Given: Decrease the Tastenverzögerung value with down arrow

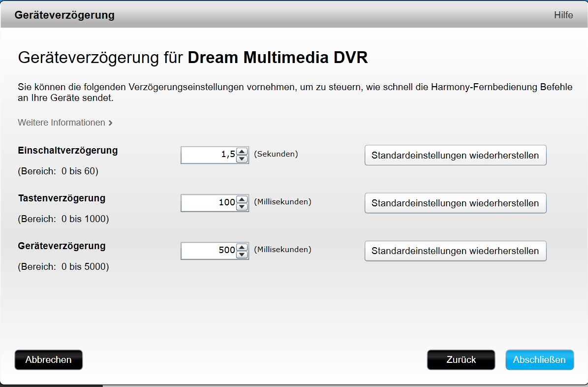Looking at the screenshot, I should [x=242, y=207].
